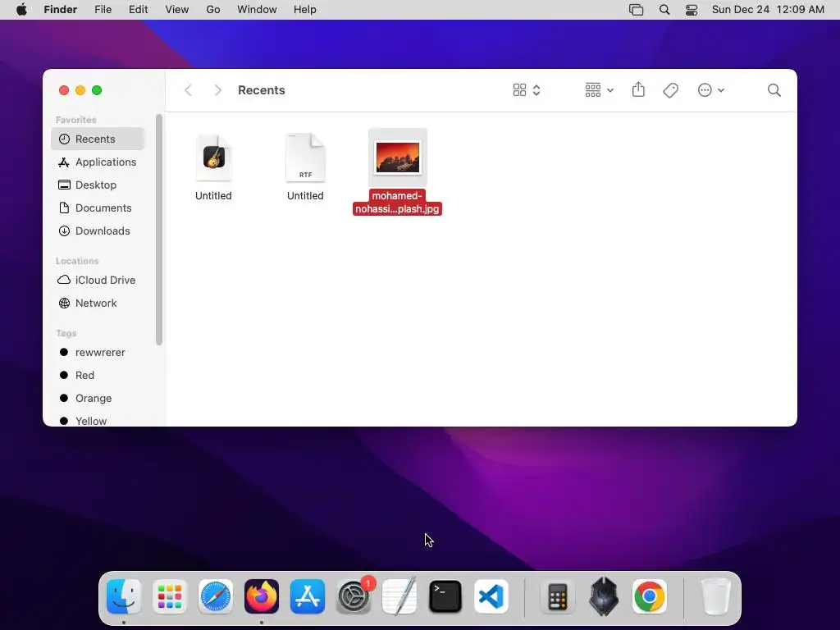Image resolution: width=840 pixels, height=630 pixels.
Task: Minimize the Finder window with yellow button
Action: [x=80, y=90]
